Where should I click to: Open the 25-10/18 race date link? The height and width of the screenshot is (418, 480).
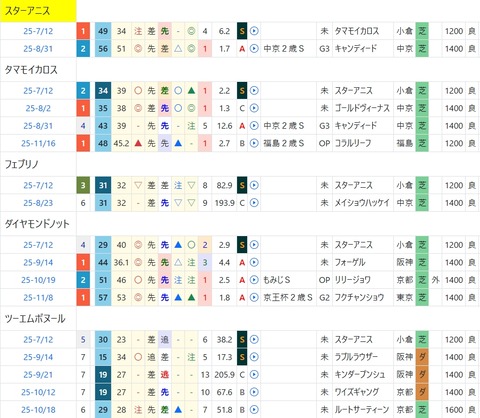pyautogui.click(x=38, y=410)
